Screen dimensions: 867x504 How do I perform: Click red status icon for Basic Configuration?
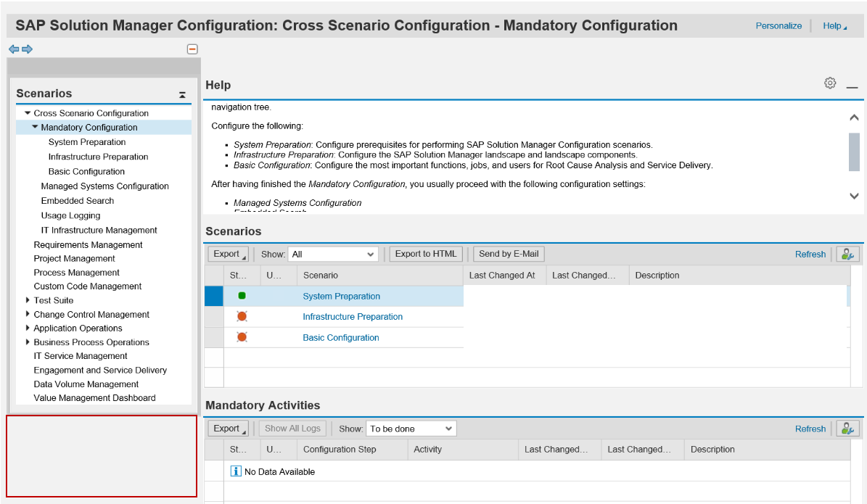click(x=242, y=337)
